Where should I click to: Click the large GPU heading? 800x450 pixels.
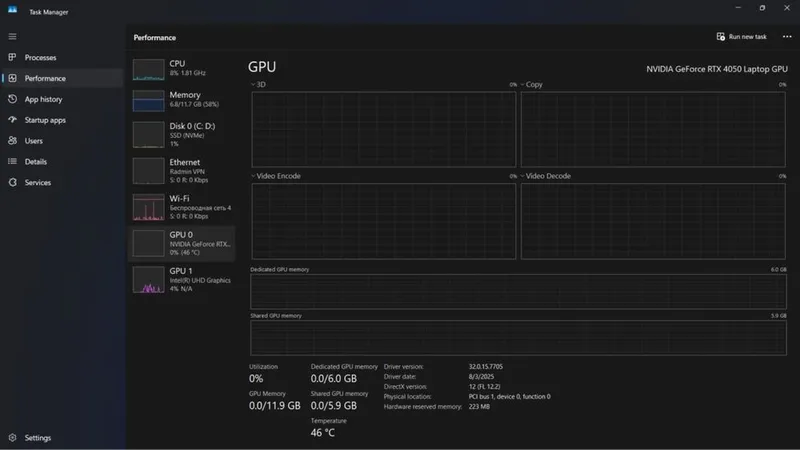point(262,67)
